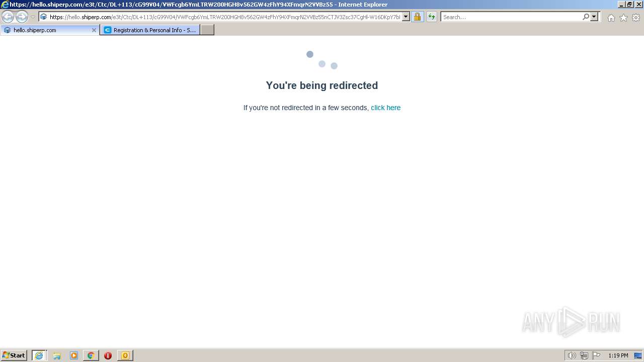Click the 'You're being redirected' heading
Screen dimensions: 644x362
(x=322, y=85)
